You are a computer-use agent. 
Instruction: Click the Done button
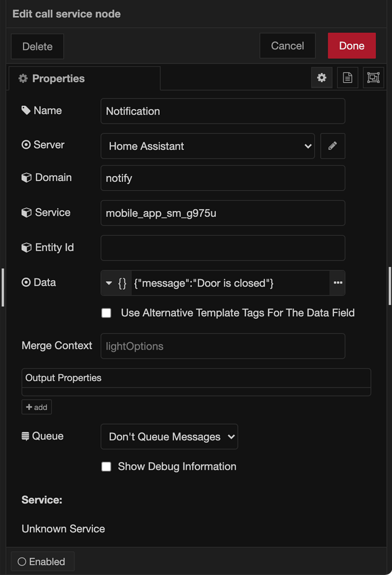351,45
